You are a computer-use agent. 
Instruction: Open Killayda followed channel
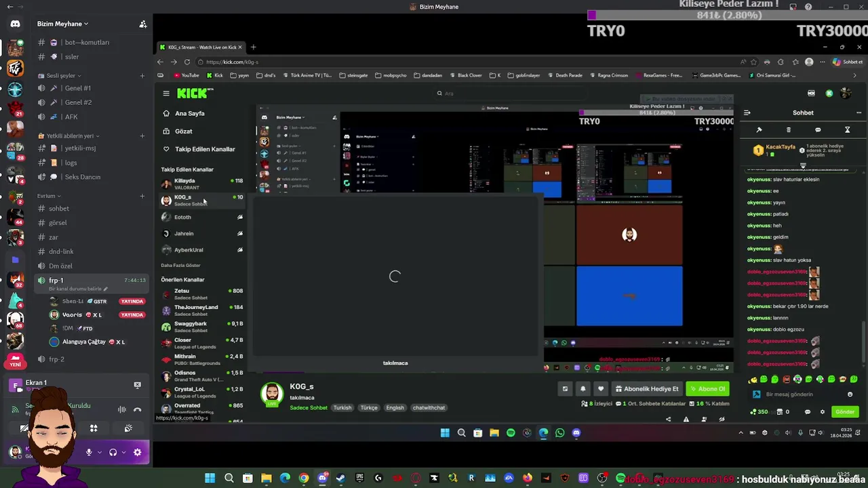pyautogui.click(x=202, y=184)
